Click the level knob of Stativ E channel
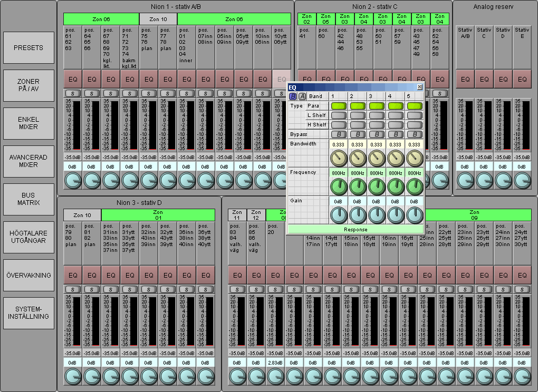The width and height of the screenshot is (538, 392). tap(522, 180)
